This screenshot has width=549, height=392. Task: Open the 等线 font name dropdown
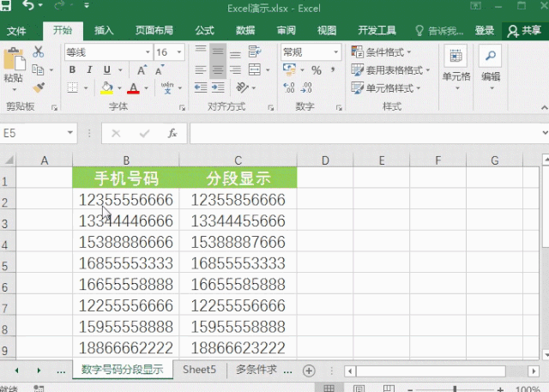pyautogui.click(x=148, y=52)
